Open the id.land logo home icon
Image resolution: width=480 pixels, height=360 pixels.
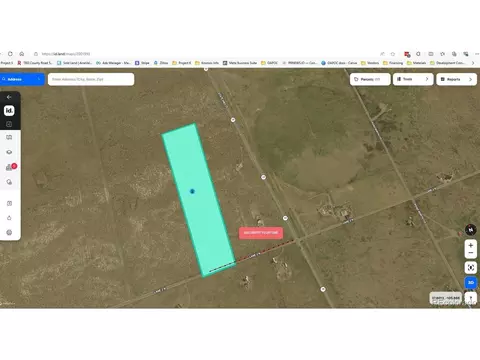(9, 110)
